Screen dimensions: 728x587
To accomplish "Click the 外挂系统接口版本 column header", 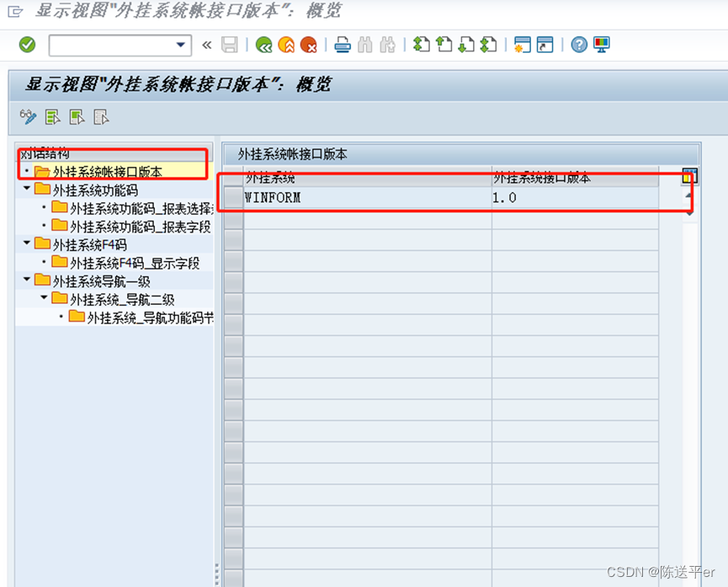I will (x=575, y=177).
